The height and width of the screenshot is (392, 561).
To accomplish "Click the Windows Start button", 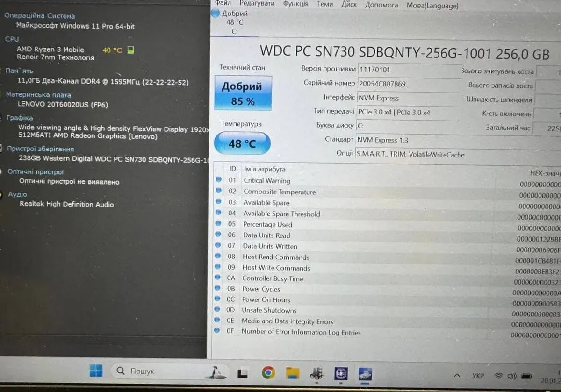I will [96, 371].
